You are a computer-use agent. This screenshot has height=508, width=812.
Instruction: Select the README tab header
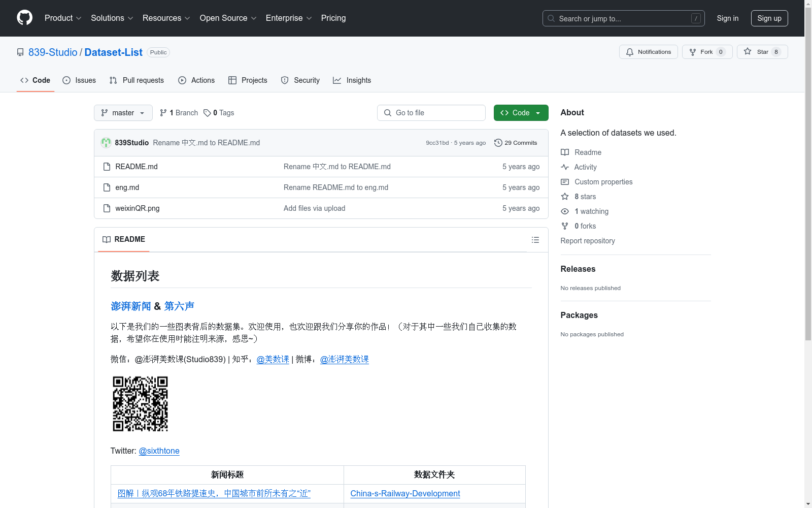(x=124, y=239)
